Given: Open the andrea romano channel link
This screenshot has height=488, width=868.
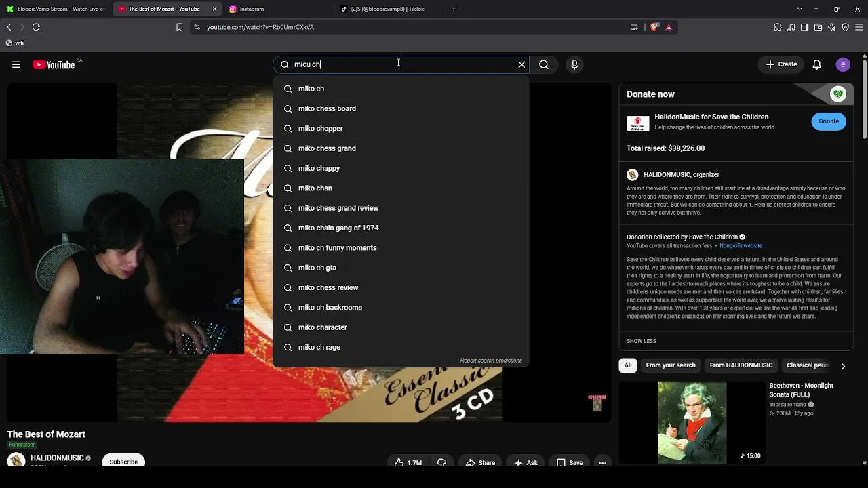Looking at the screenshot, I should tap(787, 405).
